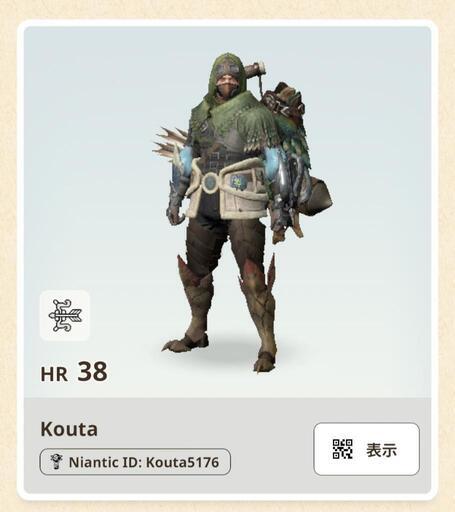Click the hunter rank number 38
Image resolution: width=455 pixels, height=512 pixels.
92,372
